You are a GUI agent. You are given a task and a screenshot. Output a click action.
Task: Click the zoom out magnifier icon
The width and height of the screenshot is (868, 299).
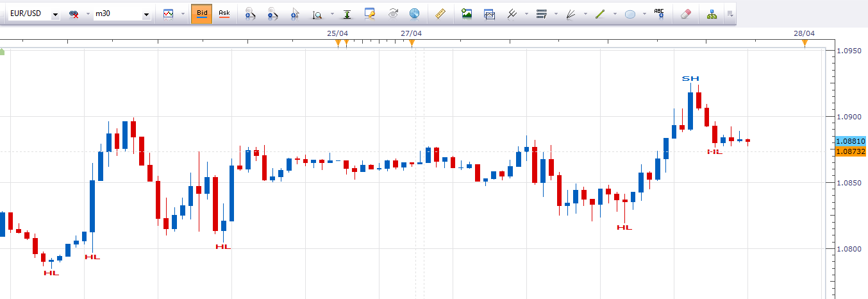(x=273, y=13)
